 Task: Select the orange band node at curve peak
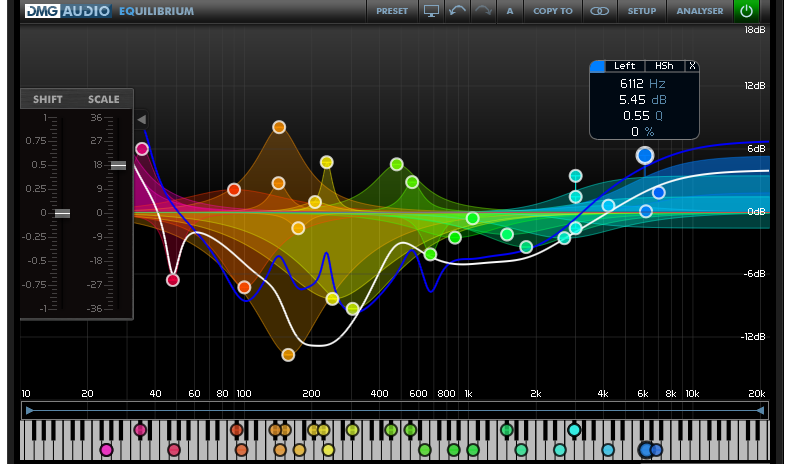click(279, 127)
